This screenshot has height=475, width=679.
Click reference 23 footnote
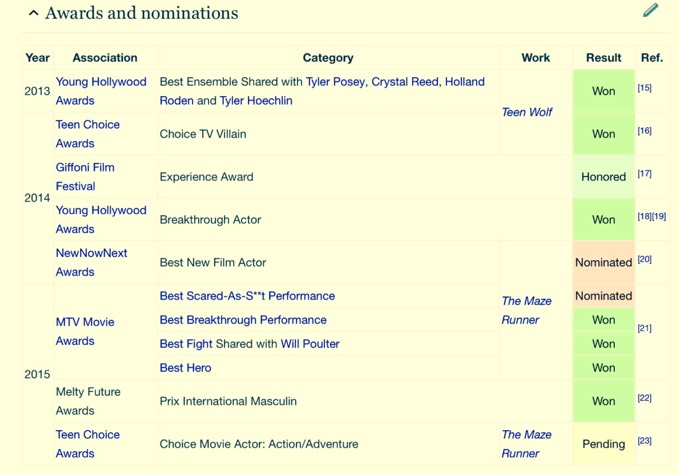[644, 441]
